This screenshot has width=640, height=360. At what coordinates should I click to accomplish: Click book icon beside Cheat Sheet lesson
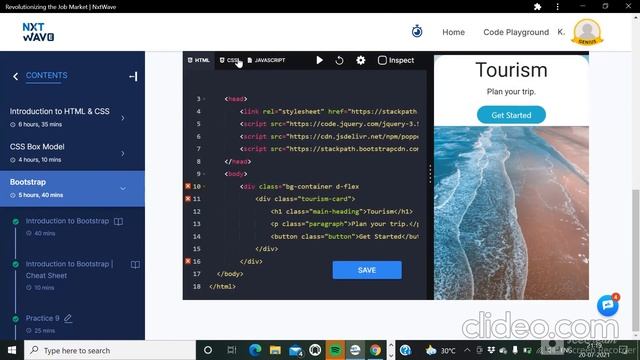coord(135,264)
